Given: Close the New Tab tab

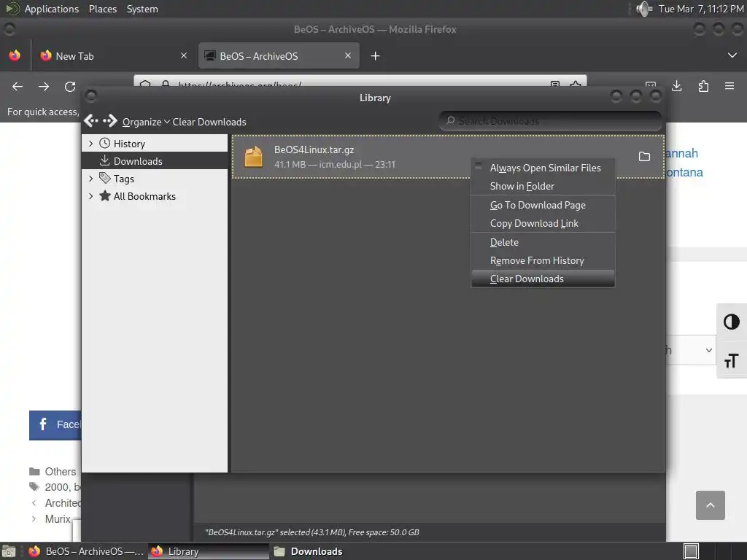Looking at the screenshot, I should [x=183, y=55].
